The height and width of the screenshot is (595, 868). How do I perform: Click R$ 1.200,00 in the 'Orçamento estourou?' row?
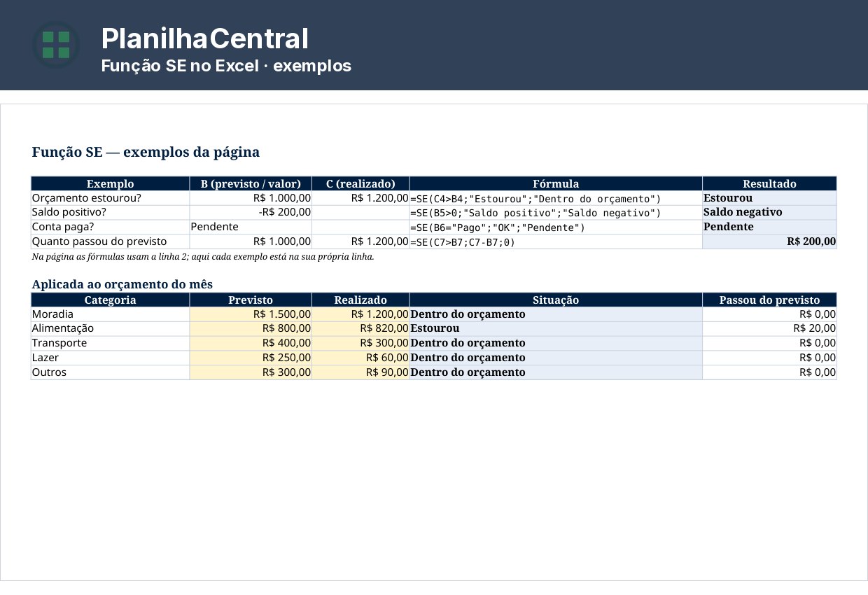pyautogui.click(x=360, y=198)
